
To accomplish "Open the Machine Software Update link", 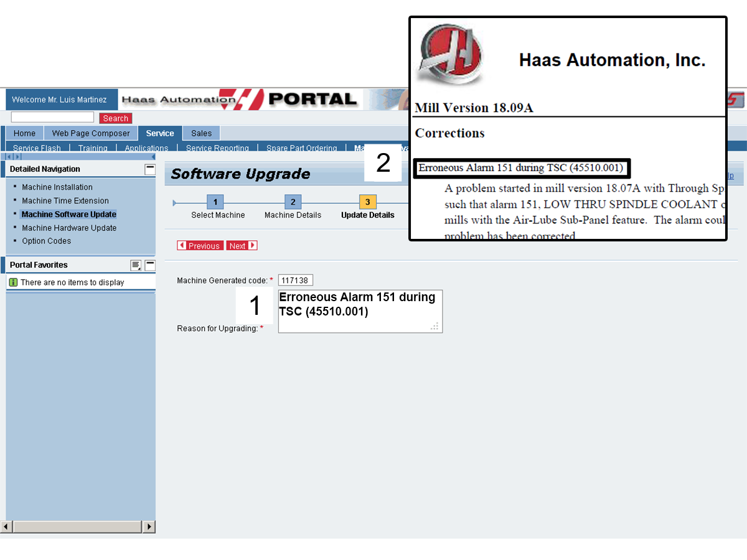I will pyautogui.click(x=69, y=215).
